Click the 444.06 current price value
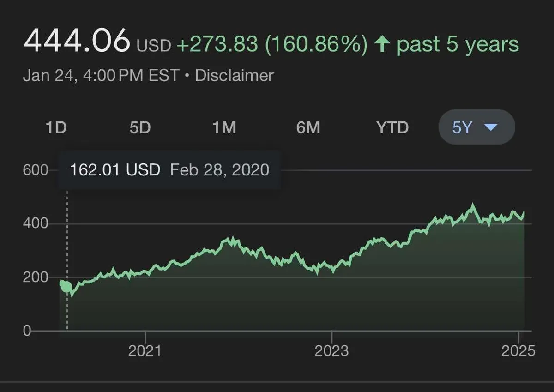Screen dimensions: 554x392 pos(77,41)
